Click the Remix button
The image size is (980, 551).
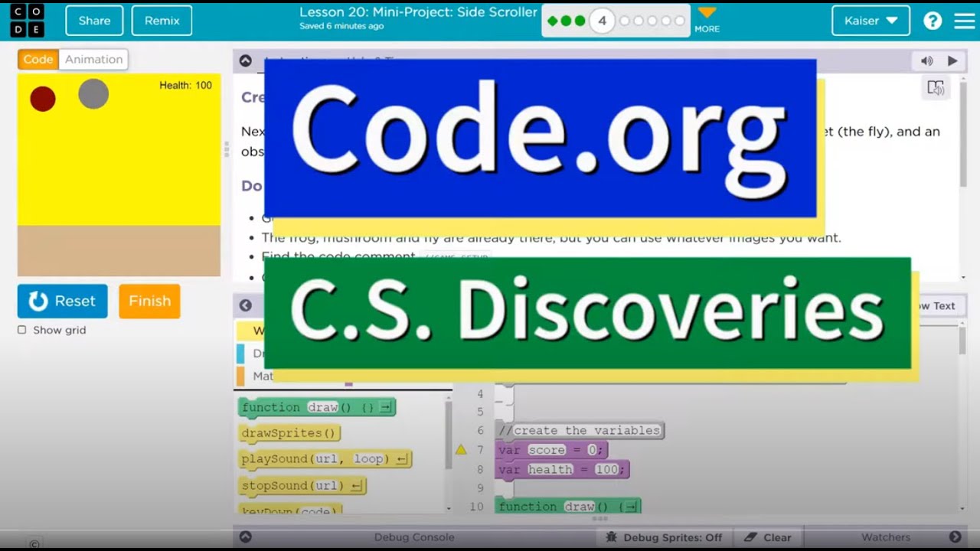162,21
